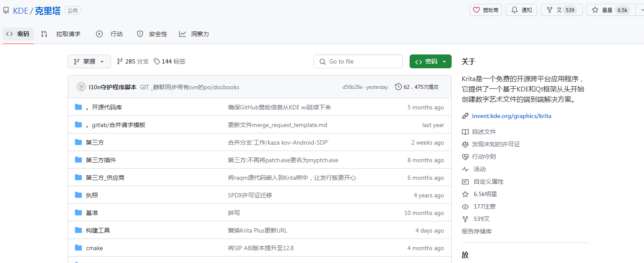Open the 构建工具 folder name

98,230
